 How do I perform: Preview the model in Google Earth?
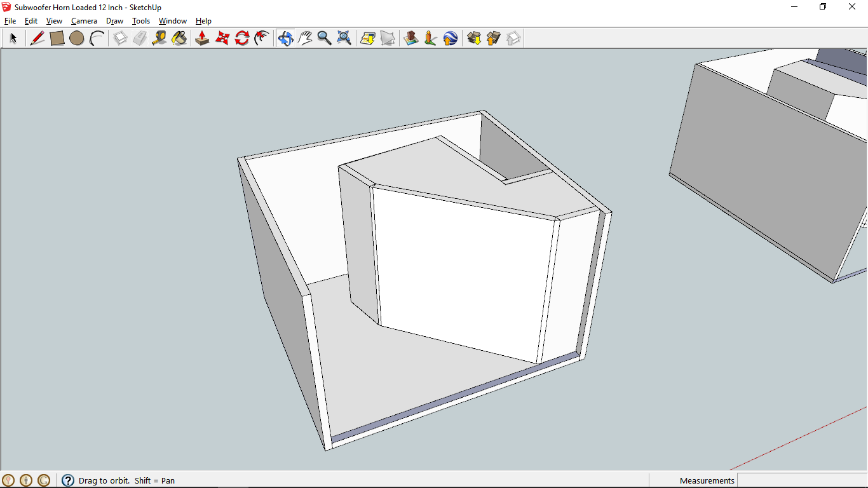click(x=451, y=38)
